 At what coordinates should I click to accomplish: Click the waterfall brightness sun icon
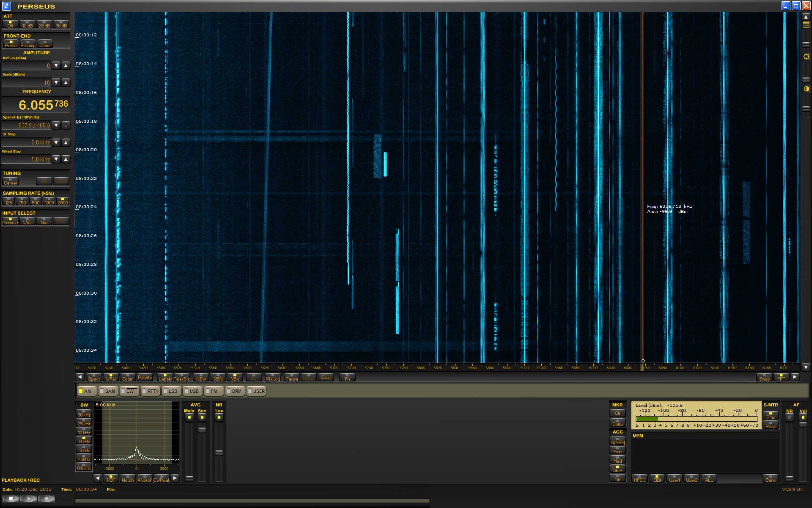click(x=806, y=56)
